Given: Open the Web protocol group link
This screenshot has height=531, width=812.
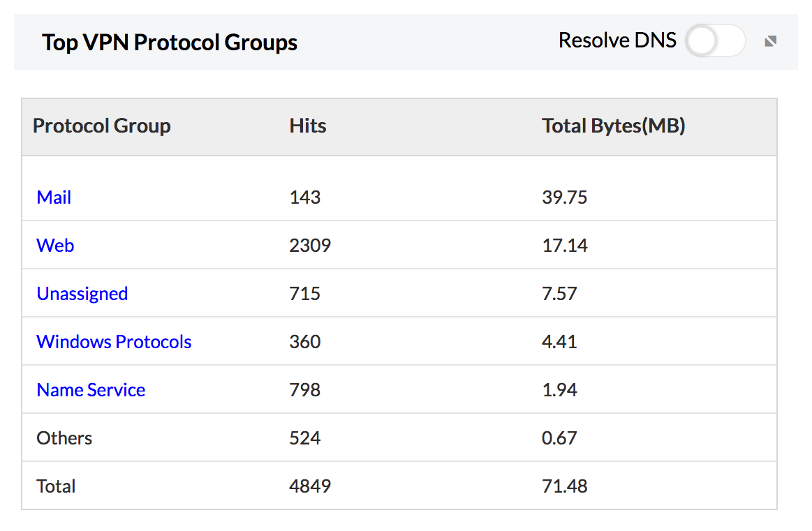Looking at the screenshot, I should [55, 246].
